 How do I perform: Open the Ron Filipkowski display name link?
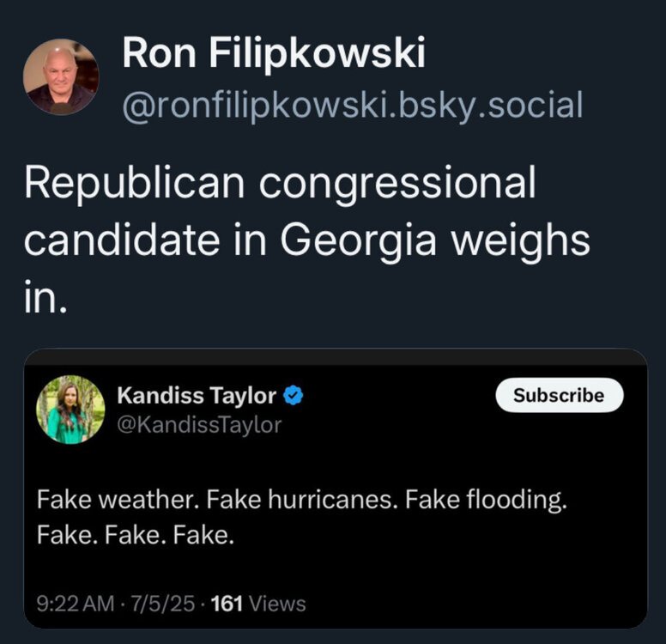coord(273,54)
